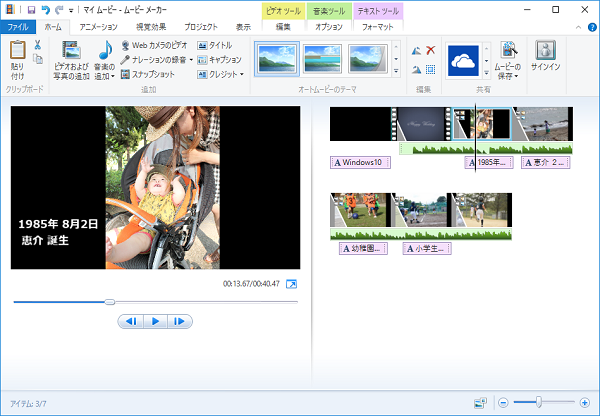The width and height of the screenshot is (600, 416).
Task: Click the Sign in icon
Action: (x=545, y=50)
